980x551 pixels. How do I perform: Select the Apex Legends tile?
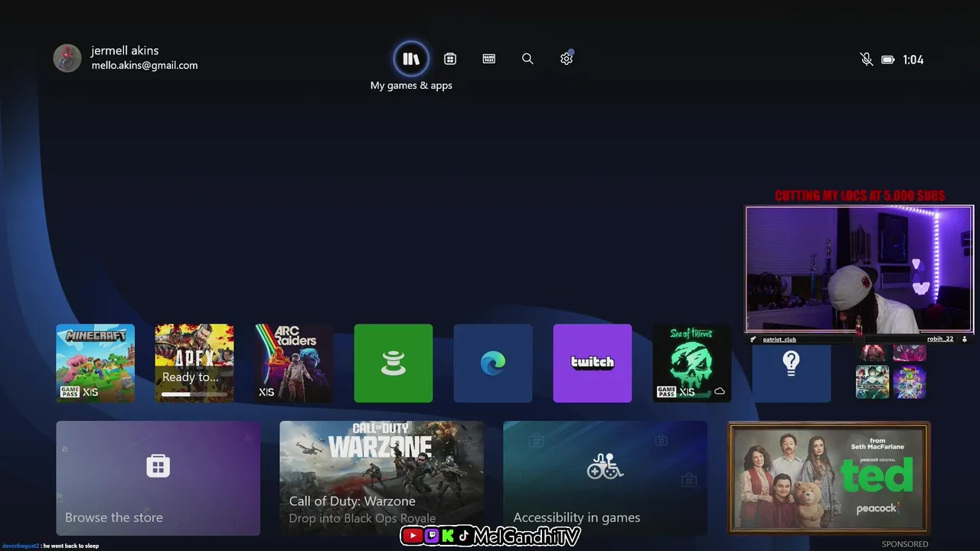point(194,363)
